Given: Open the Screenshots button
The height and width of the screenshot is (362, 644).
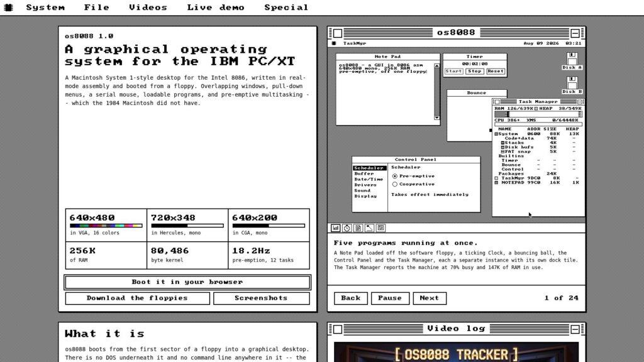Looking at the screenshot, I should pos(261,298).
